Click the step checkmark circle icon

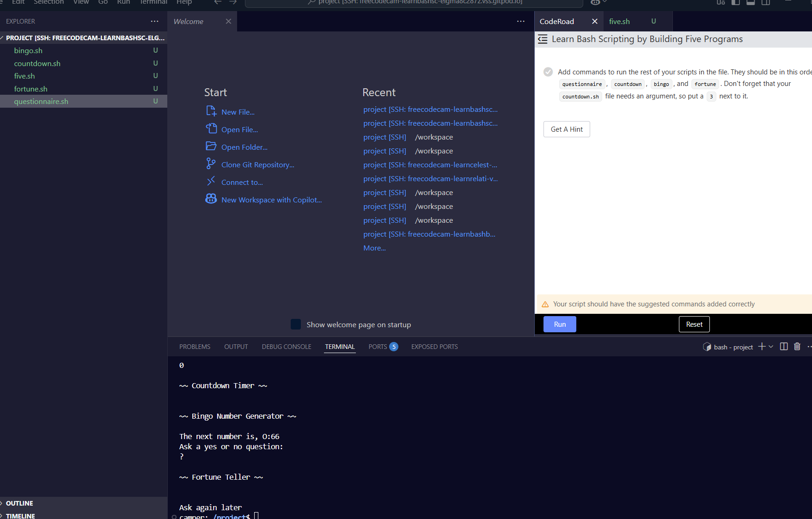click(x=548, y=72)
